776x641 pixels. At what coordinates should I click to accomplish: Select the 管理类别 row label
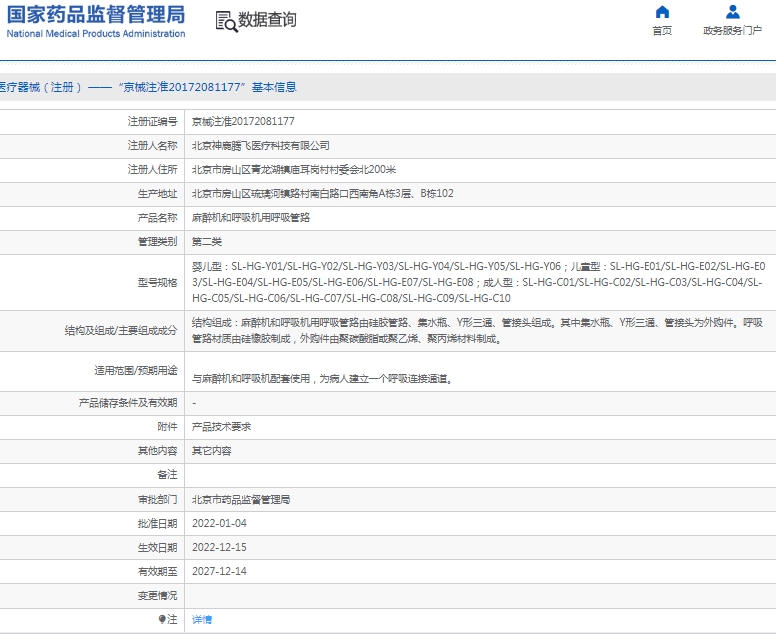point(157,242)
